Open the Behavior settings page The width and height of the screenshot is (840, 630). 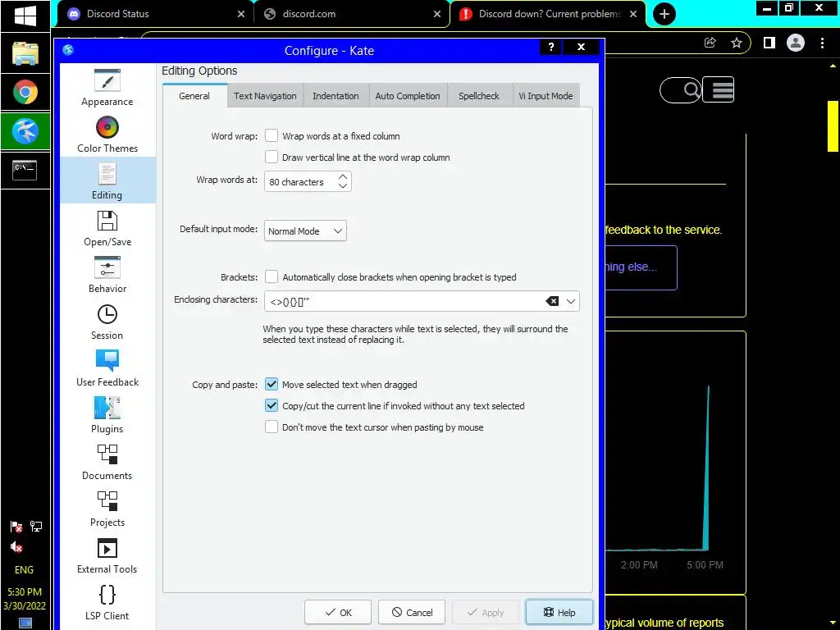pyautogui.click(x=107, y=274)
